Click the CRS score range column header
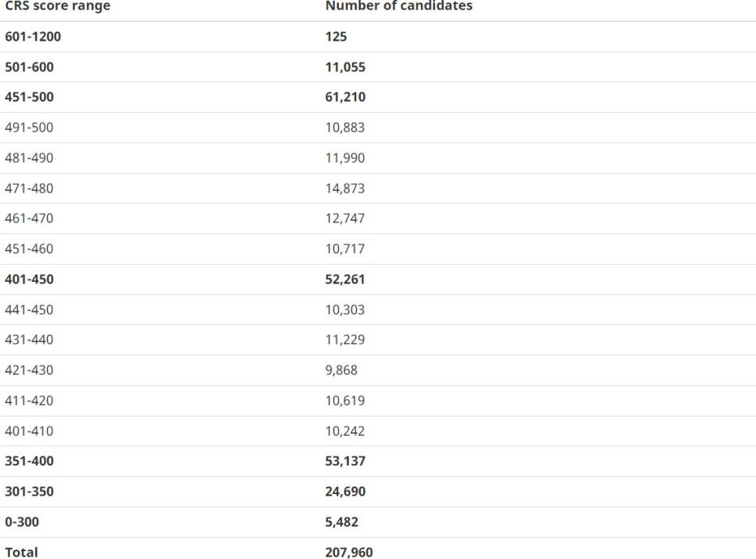The height and width of the screenshot is (559, 756). (57, 5)
